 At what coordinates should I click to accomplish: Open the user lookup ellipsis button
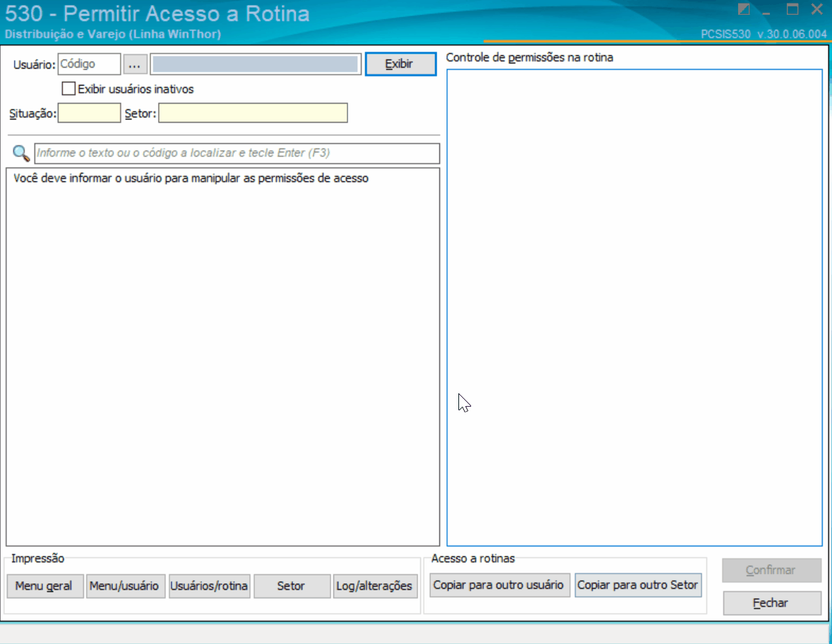[135, 64]
